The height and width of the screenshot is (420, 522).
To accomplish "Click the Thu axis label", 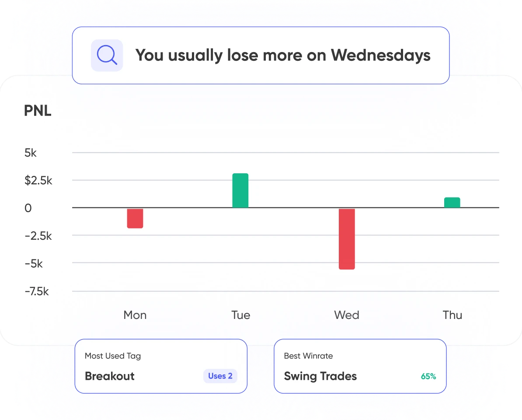I will [x=452, y=315].
